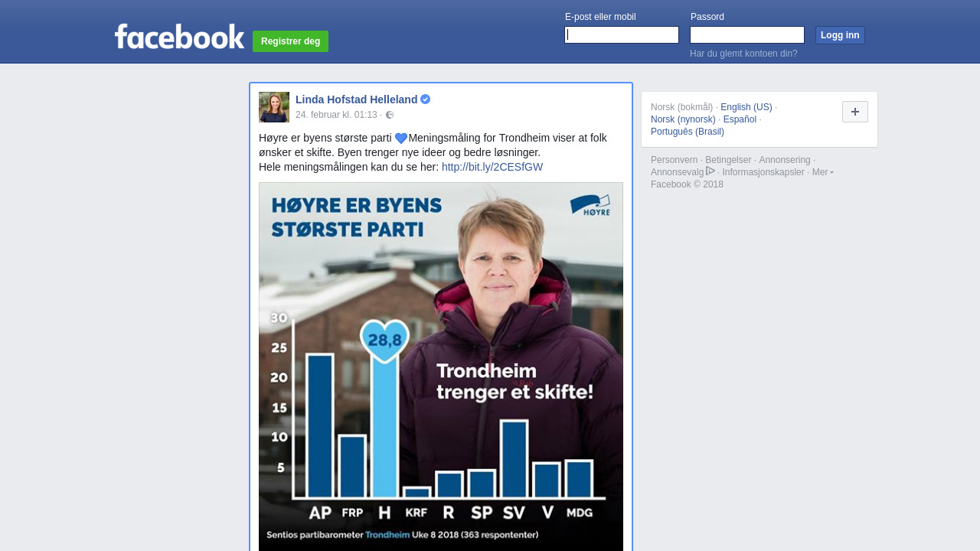Open Linda Hofstad Helleland's profile picture
This screenshot has height=551, width=980.
coord(274,107)
